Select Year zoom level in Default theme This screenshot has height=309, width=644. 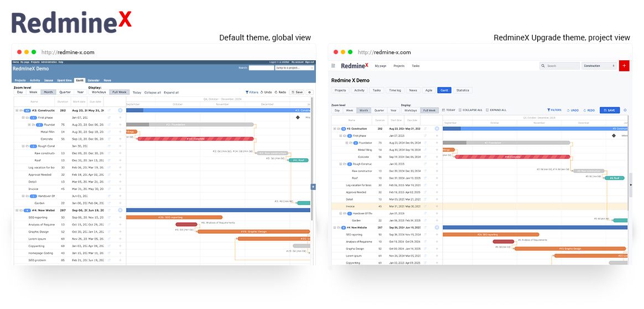tap(80, 92)
